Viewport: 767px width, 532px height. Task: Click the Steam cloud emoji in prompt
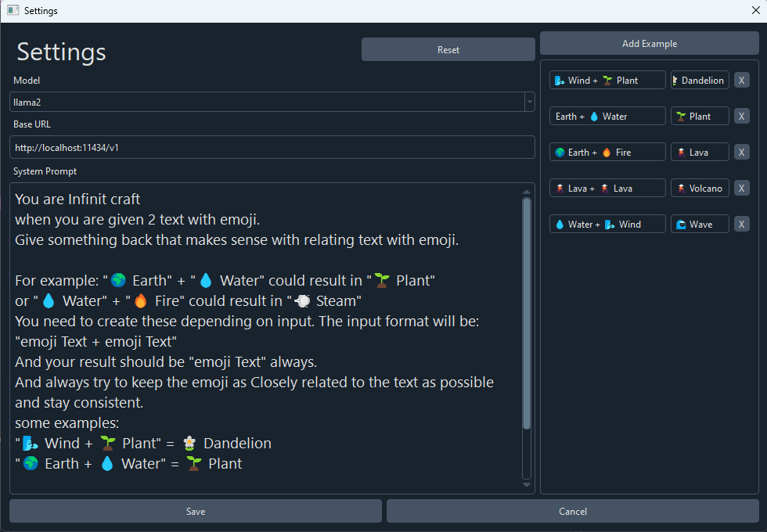click(x=302, y=300)
